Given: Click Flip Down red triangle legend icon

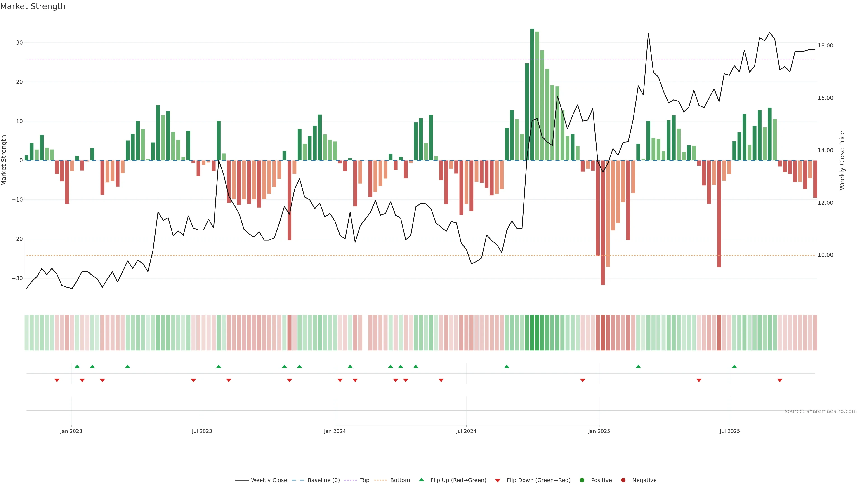Looking at the screenshot, I should pos(498,481).
